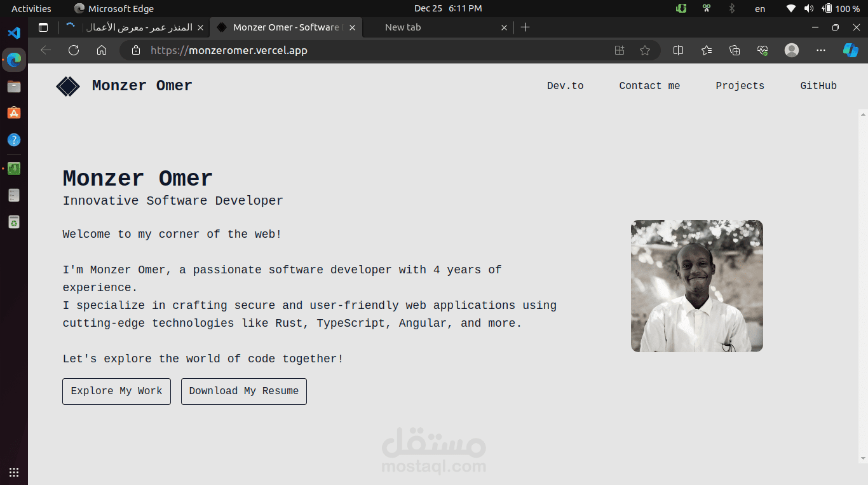Click the profile photo of Monzer
The height and width of the screenshot is (485, 868).
pyautogui.click(x=697, y=286)
